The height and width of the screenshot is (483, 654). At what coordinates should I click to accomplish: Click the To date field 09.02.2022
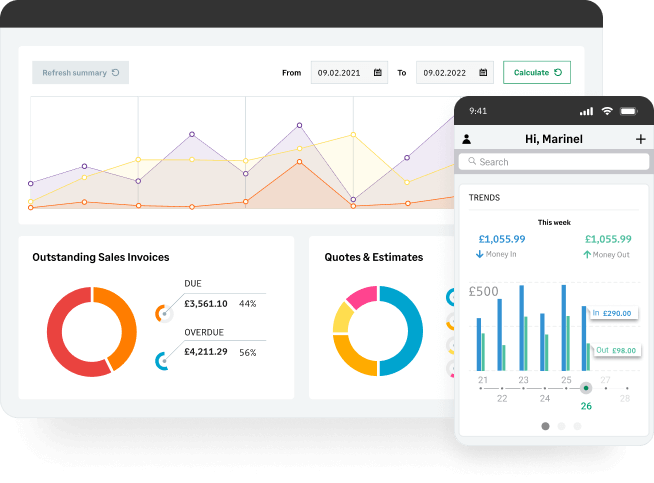[455, 73]
